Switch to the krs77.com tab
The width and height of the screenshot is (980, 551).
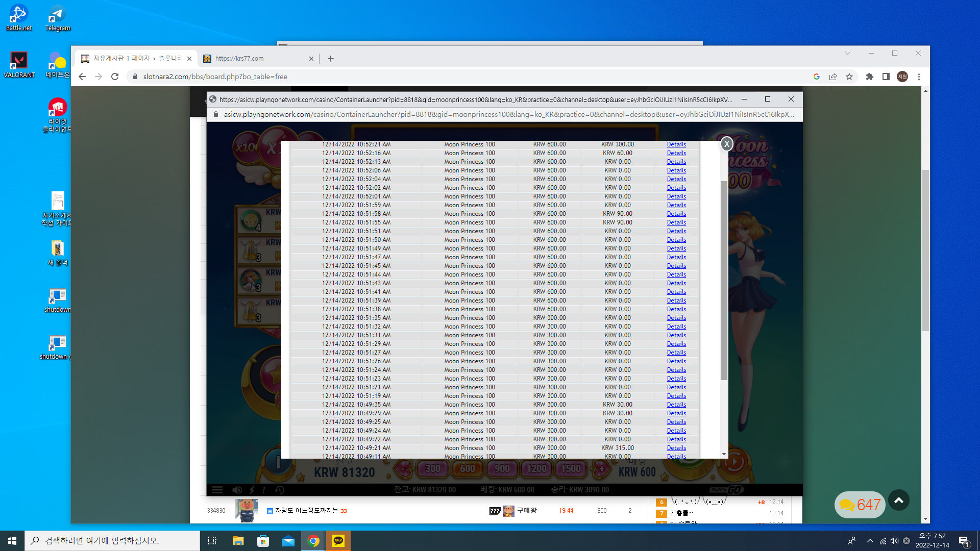[258, 59]
